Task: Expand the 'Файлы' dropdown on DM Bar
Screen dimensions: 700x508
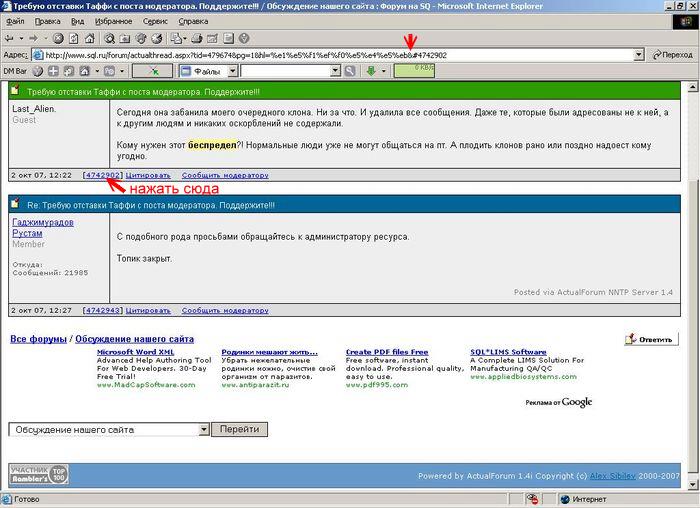Action: [x=234, y=71]
